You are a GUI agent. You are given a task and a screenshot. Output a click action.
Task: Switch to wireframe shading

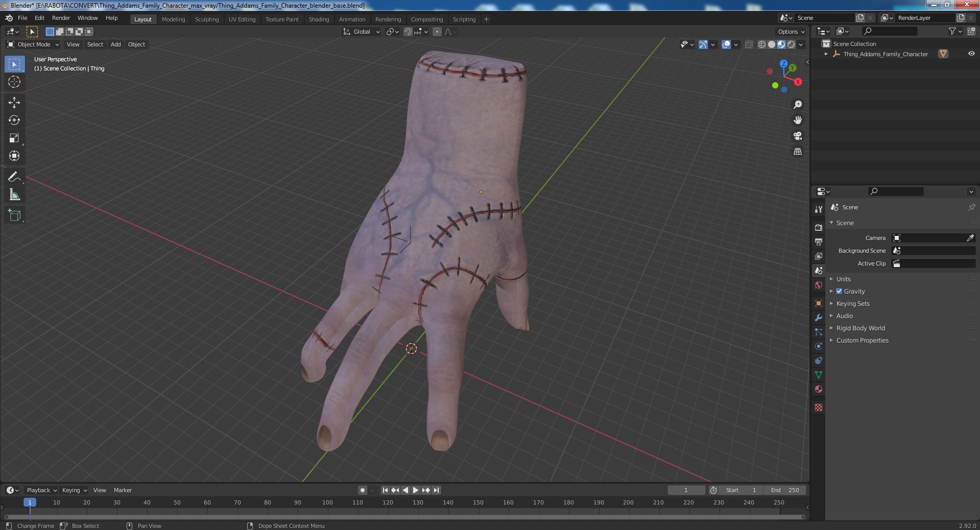point(762,44)
